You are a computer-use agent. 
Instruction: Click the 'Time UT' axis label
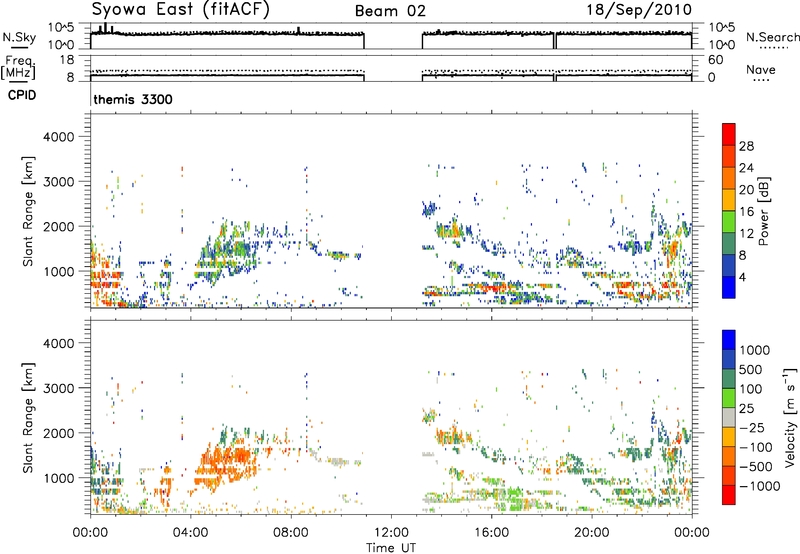391,547
